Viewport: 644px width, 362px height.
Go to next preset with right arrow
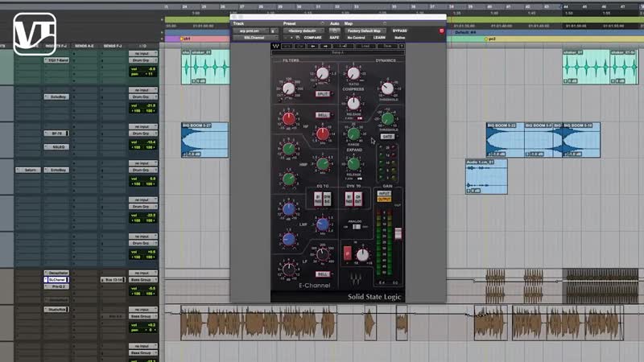[x=325, y=46]
